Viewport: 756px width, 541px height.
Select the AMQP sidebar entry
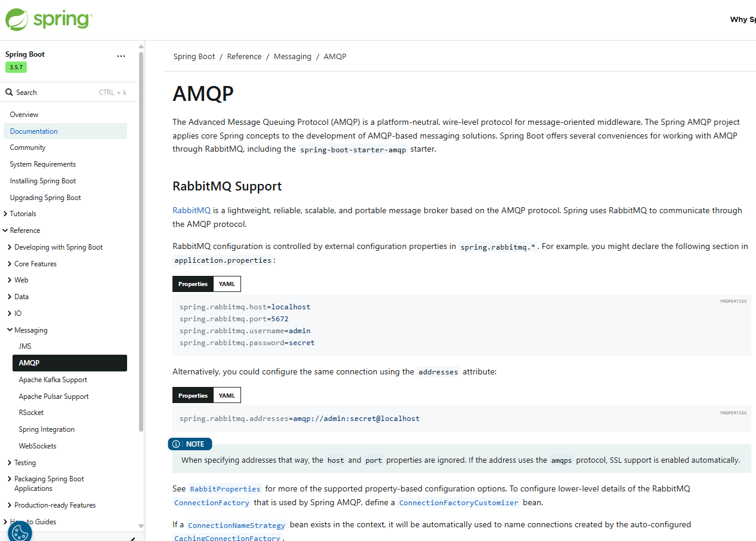[x=70, y=363]
